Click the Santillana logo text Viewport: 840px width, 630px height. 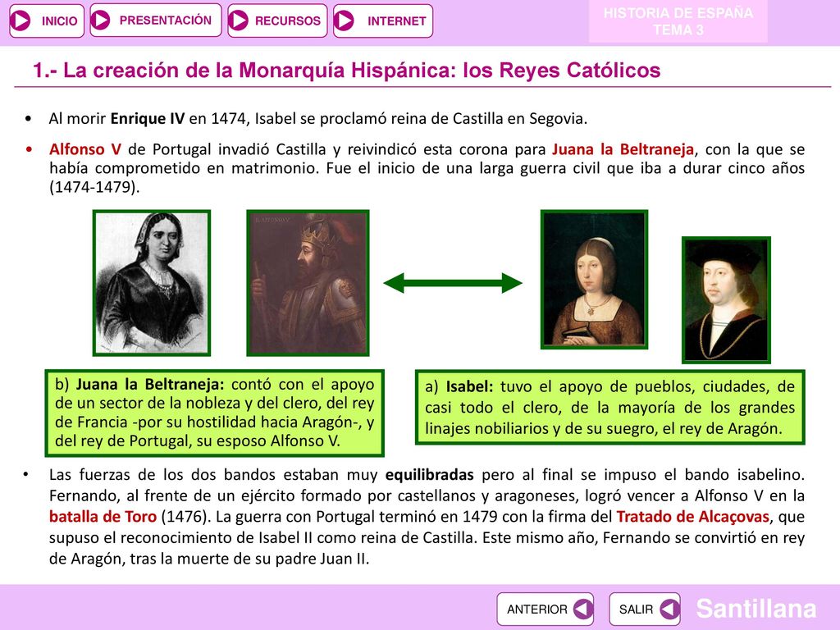(x=756, y=609)
